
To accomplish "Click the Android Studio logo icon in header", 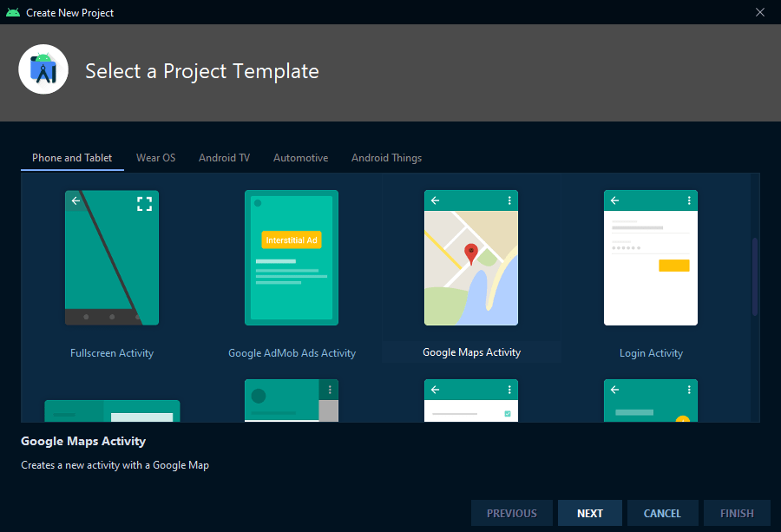I will click(43, 69).
